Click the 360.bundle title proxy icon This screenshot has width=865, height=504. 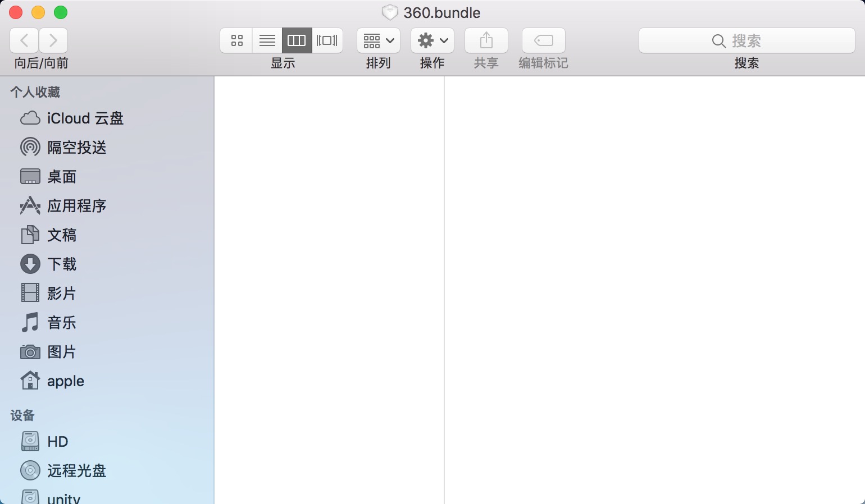click(x=390, y=12)
